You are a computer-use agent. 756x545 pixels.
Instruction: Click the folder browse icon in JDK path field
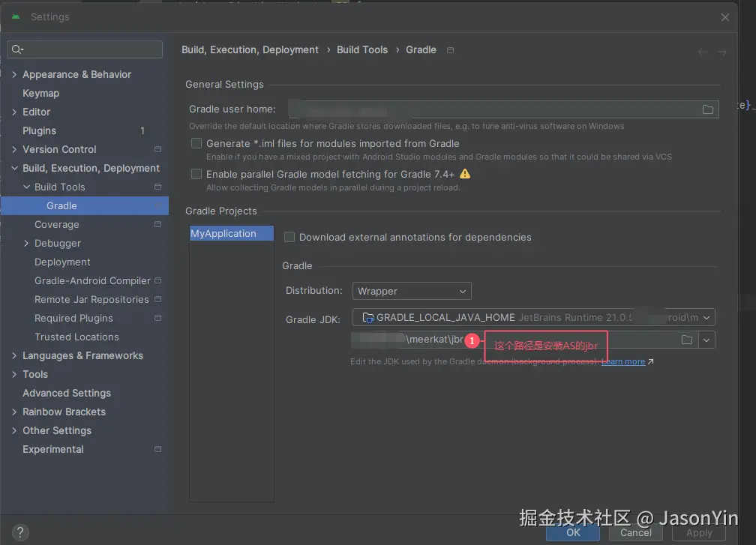click(687, 340)
